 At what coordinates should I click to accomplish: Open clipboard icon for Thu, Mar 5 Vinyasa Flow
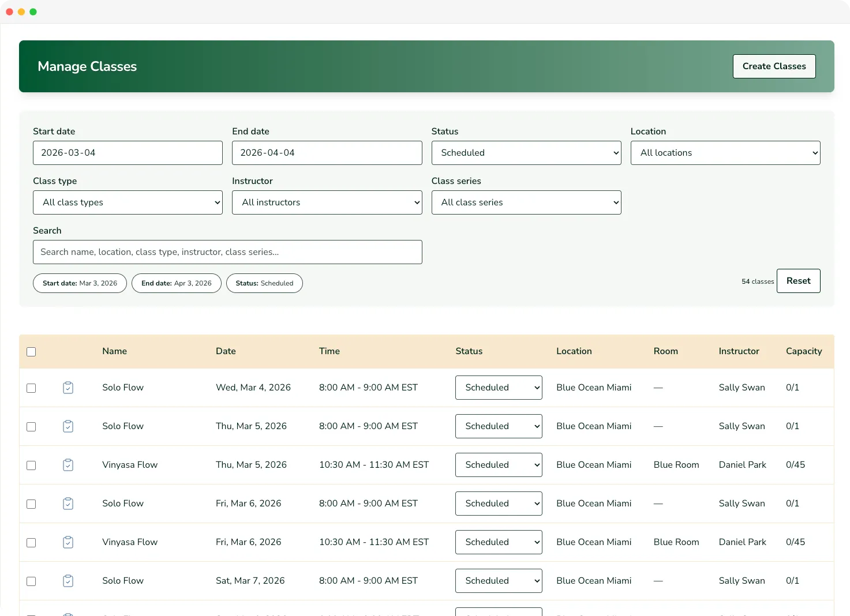pyautogui.click(x=68, y=465)
